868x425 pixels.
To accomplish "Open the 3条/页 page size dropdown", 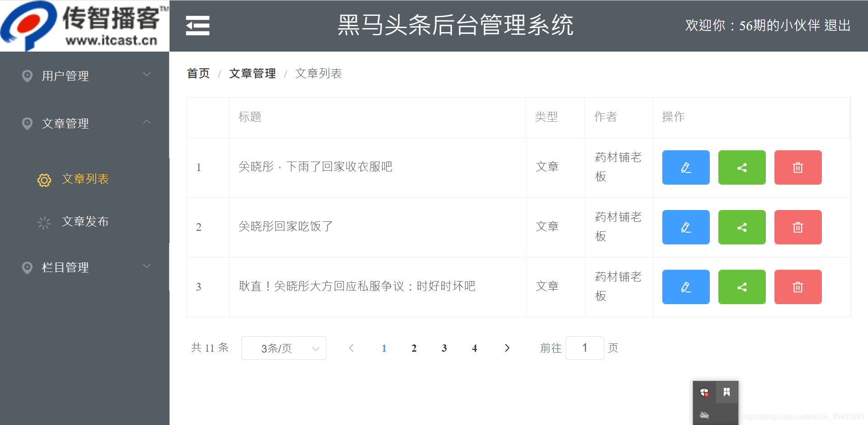I will tap(283, 348).
